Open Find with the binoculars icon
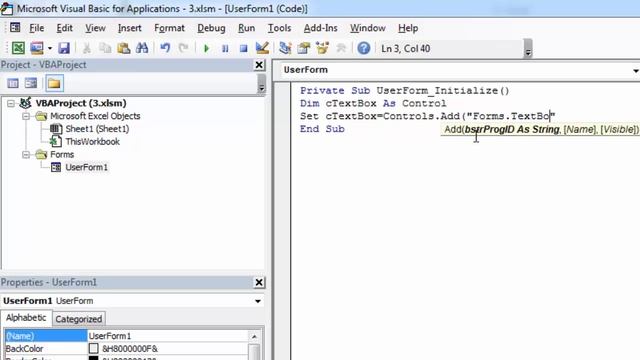Screen dimensions: 640x360 tap(142, 48)
